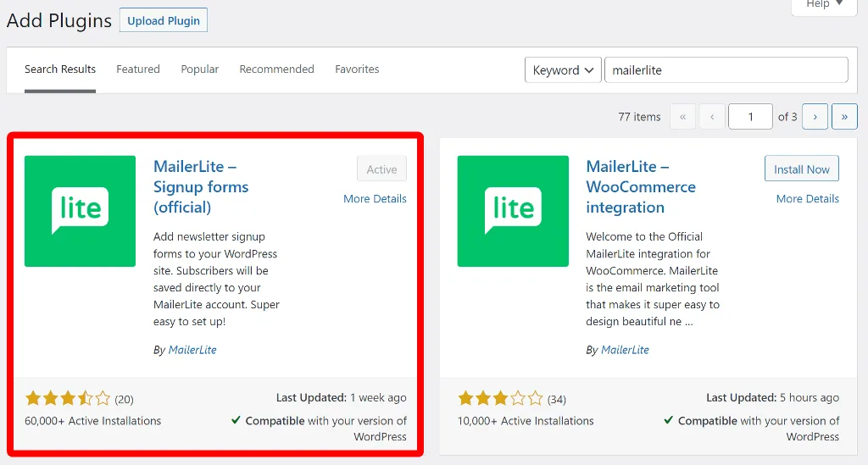
Task: Open the Popular plugins tab
Action: tap(200, 69)
